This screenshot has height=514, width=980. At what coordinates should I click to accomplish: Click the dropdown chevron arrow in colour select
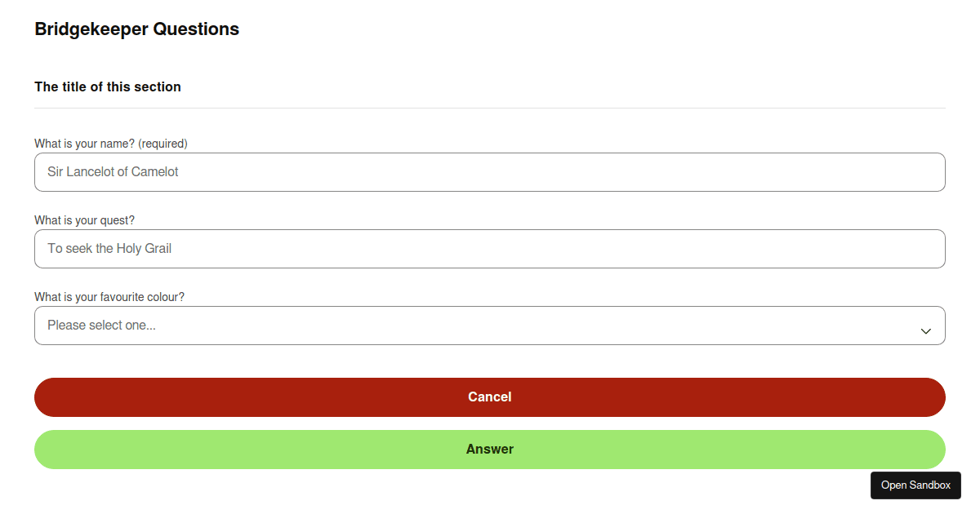tap(925, 331)
